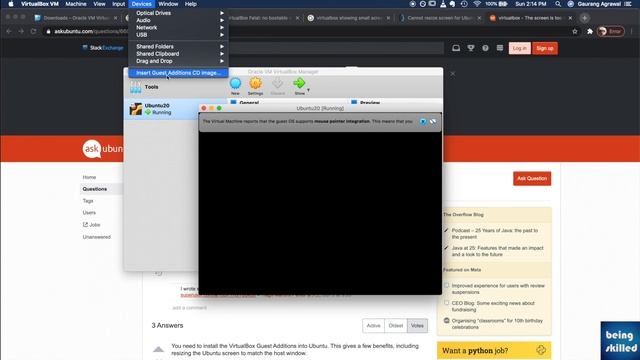Switch to Cannot resize screen for Ubuntu tab
The width and height of the screenshot is (640, 360).
[x=440, y=18]
